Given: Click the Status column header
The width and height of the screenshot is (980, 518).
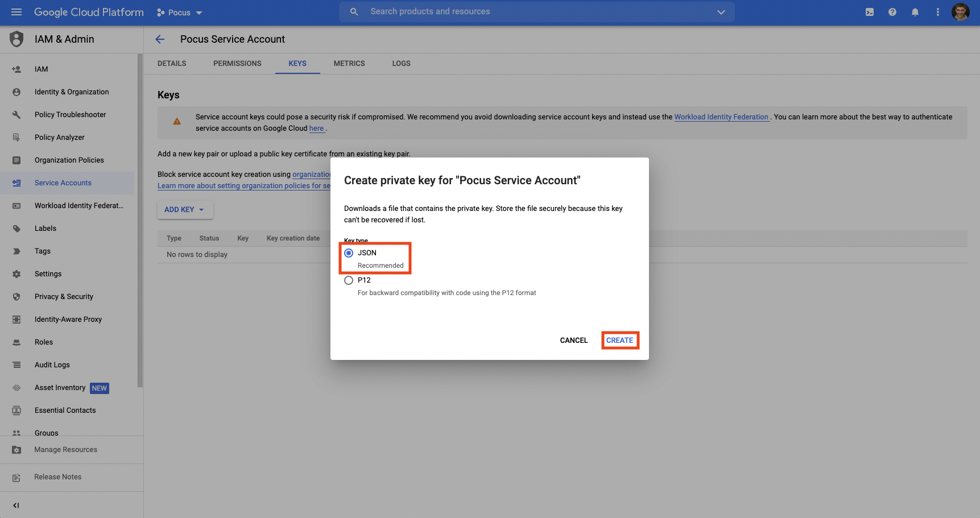Looking at the screenshot, I should 209,238.
